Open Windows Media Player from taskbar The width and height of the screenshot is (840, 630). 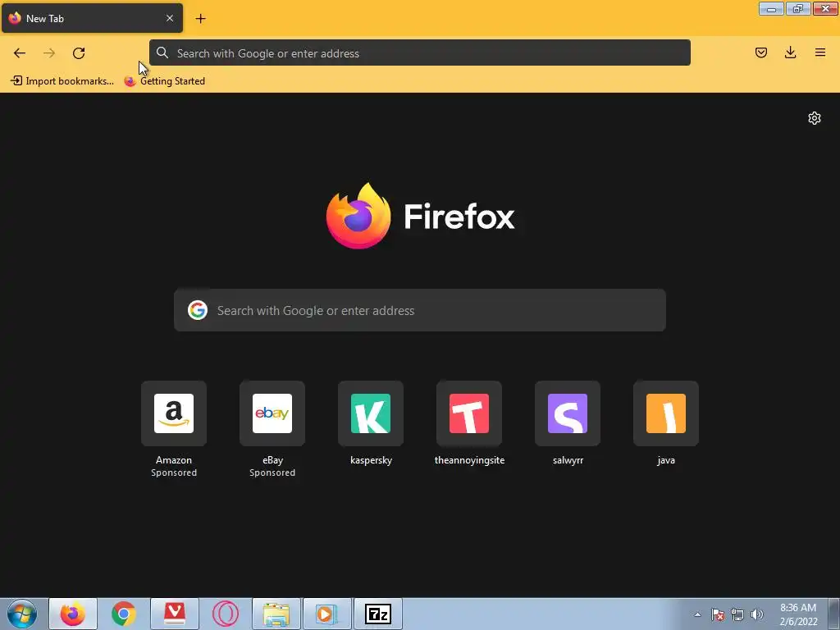point(327,614)
